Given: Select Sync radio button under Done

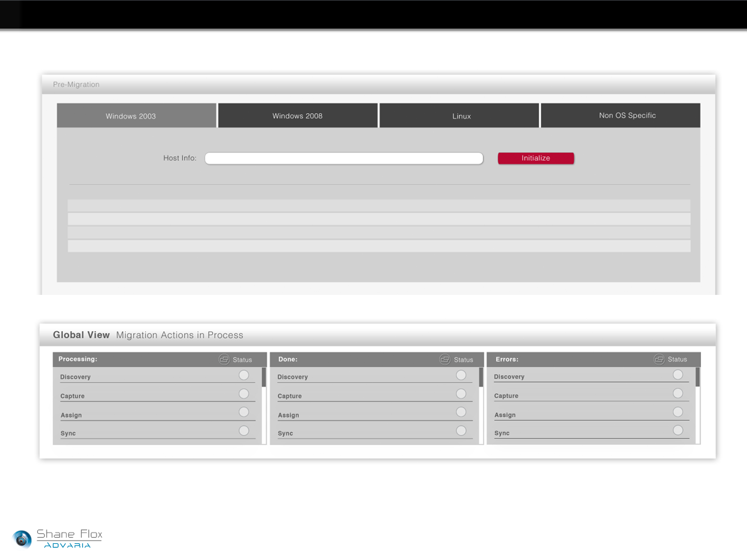Looking at the screenshot, I should click(461, 431).
